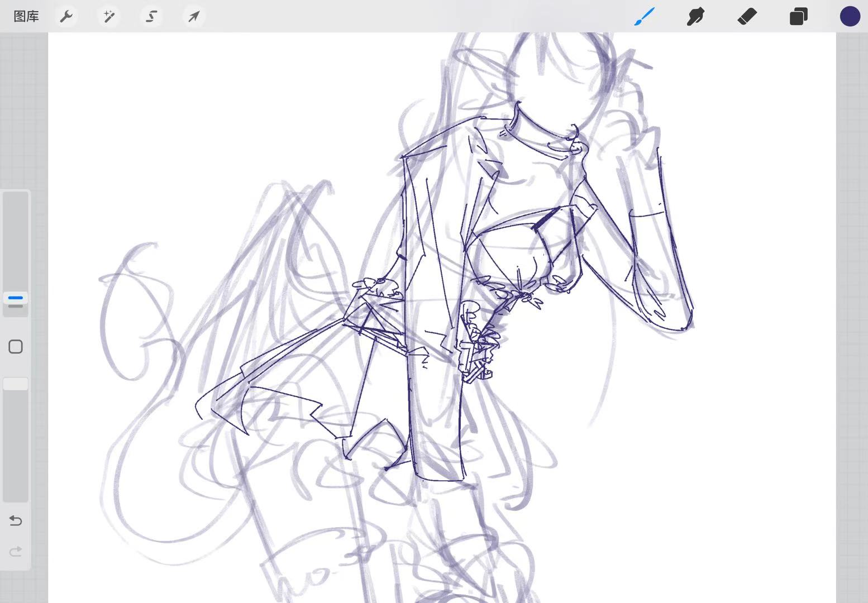Click the bottom of opacity slider track
The width and height of the screenshot is (868, 603).
click(x=16, y=494)
